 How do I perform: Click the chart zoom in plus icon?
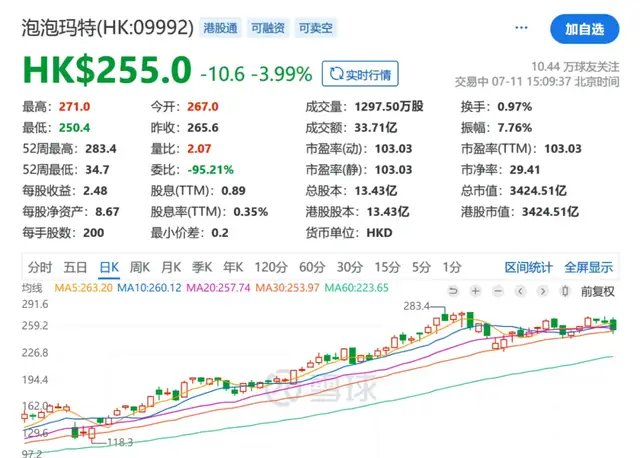point(475,291)
